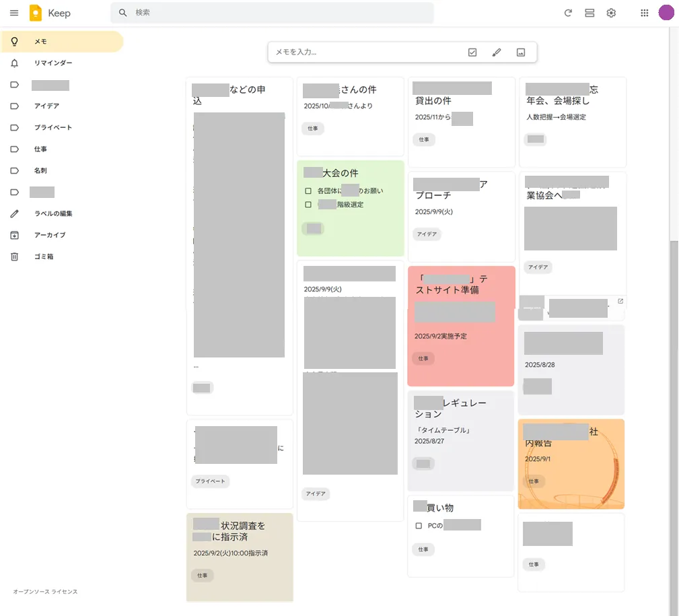Open the アーカイブ section icon

click(14, 236)
